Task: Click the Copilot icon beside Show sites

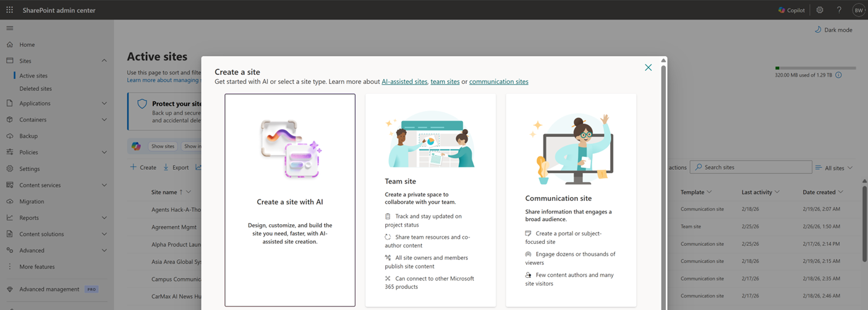Action: pyautogui.click(x=136, y=146)
